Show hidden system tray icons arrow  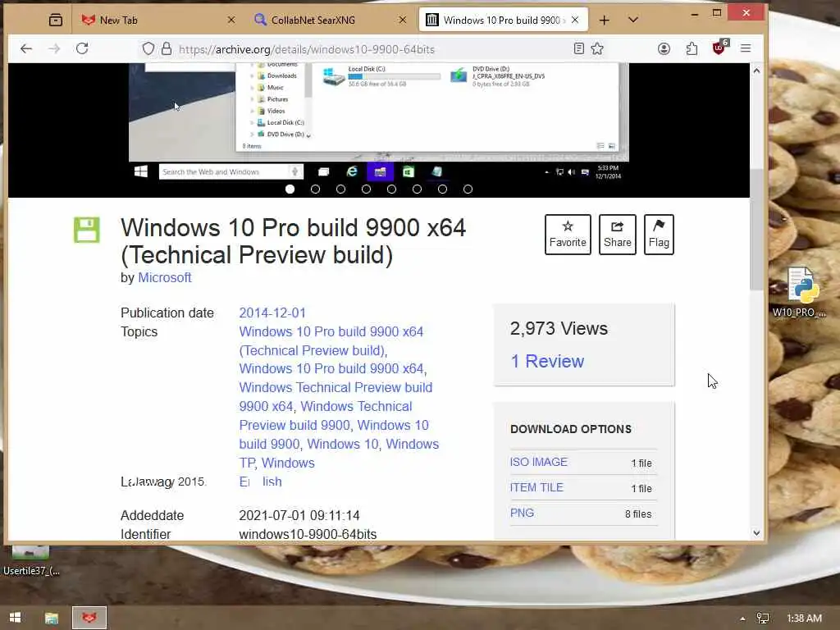[742, 619]
